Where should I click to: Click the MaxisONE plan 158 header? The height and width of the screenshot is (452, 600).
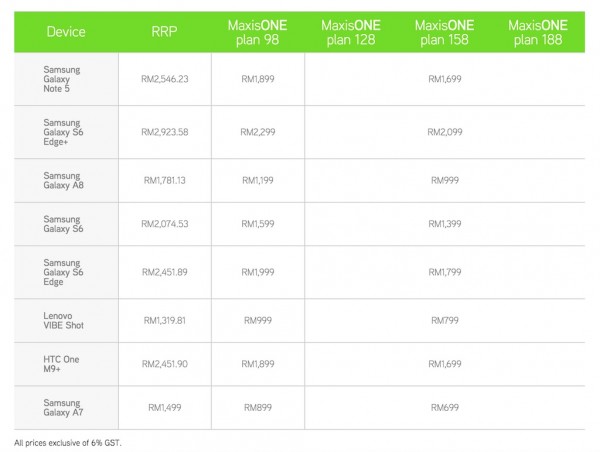point(445,31)
